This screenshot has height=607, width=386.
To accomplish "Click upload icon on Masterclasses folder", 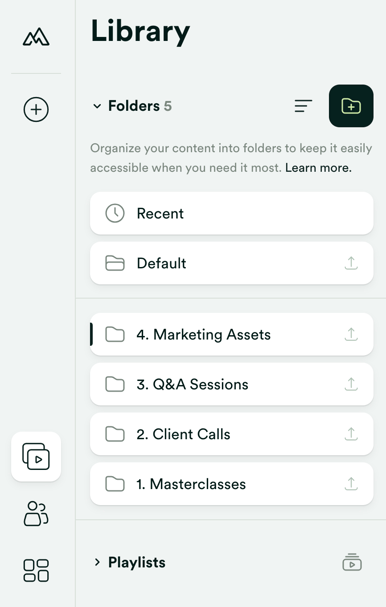I will (x=351, y=484).
